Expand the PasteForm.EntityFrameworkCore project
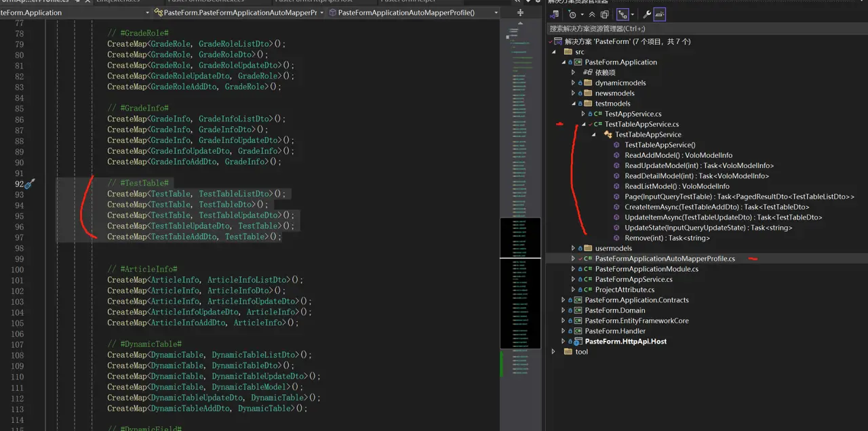868x431 pixels. point(563,321)
